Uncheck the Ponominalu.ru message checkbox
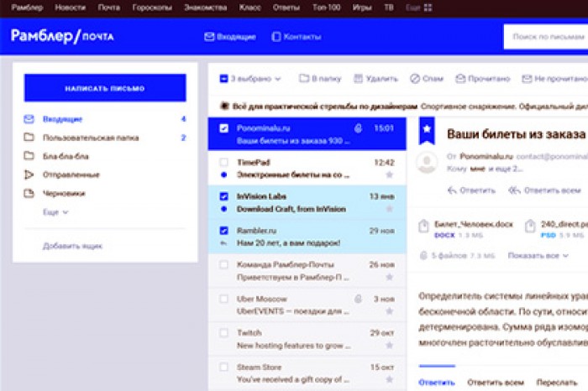The width and height of the screenshot is (588, 391). click(x=223, y=128)
